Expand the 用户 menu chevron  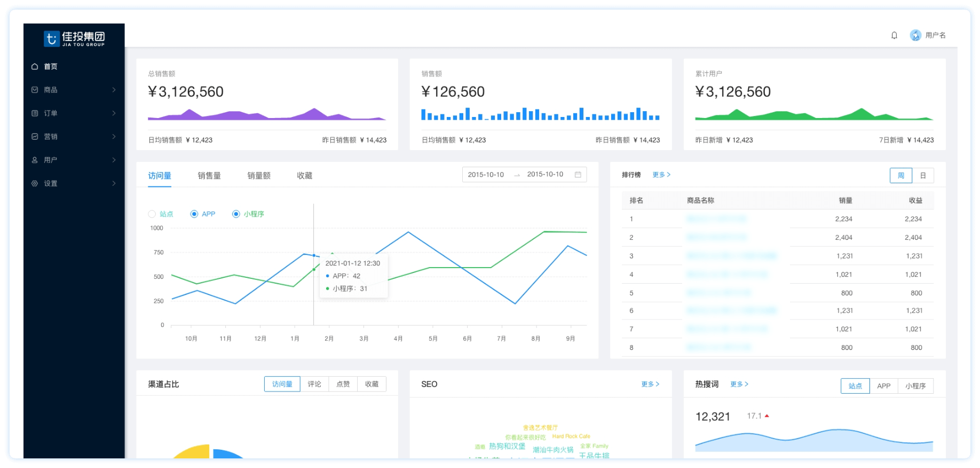click(x=114, y=160)
